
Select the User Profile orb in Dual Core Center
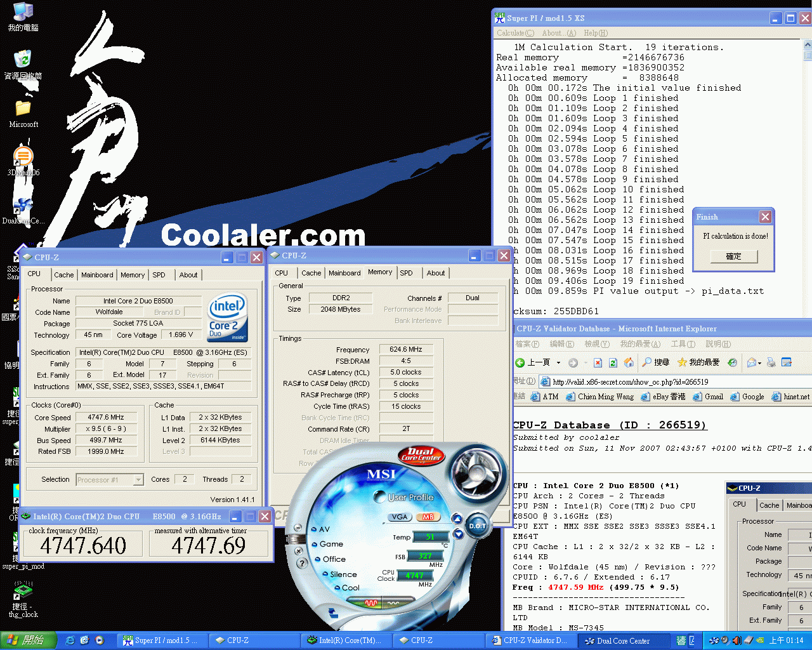click(x=380, y=496)
